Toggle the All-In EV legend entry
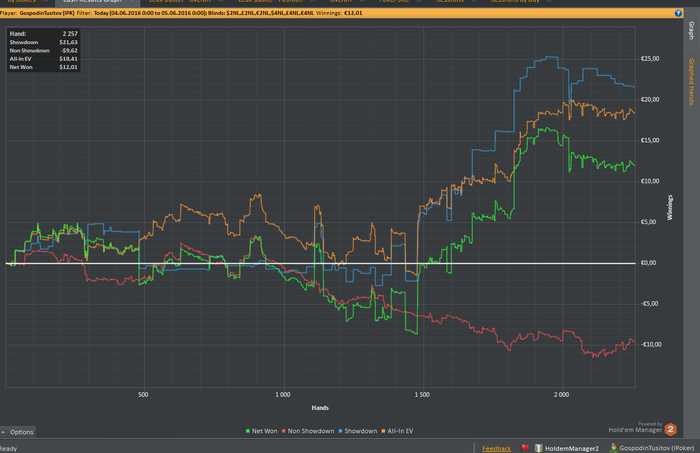Screen dimensions: 700x453 [x=397, y=431]
